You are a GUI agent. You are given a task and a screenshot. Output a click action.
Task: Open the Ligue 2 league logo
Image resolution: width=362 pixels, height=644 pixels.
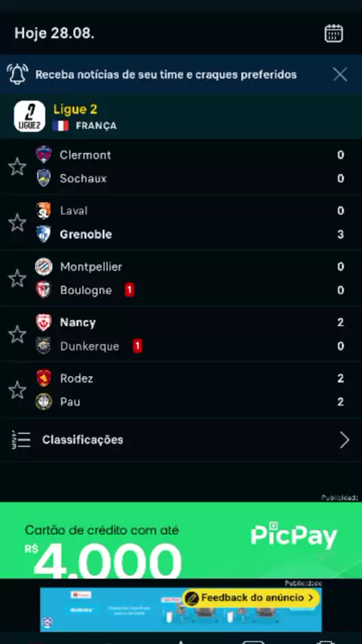29,116
